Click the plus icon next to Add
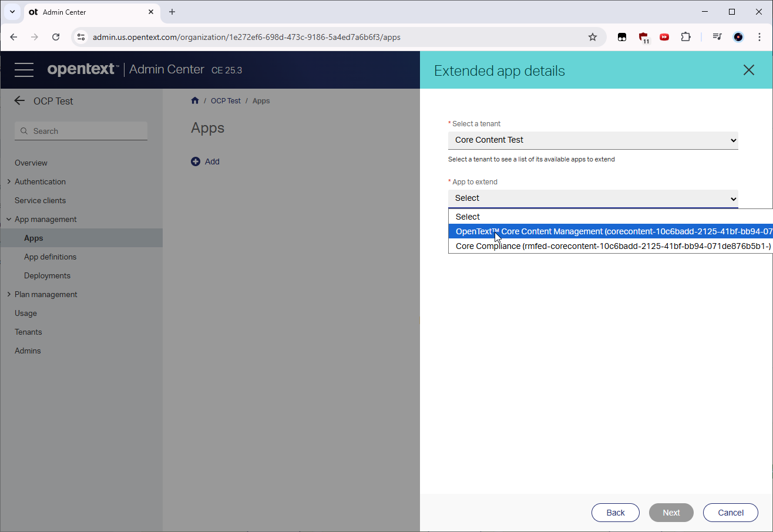Image resolution: width=773 pixels, height=532 pixels. tap(196, 161)
